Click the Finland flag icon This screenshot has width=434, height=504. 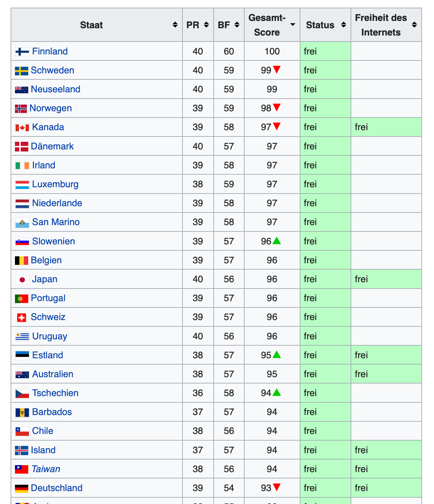tap(22, 52)
